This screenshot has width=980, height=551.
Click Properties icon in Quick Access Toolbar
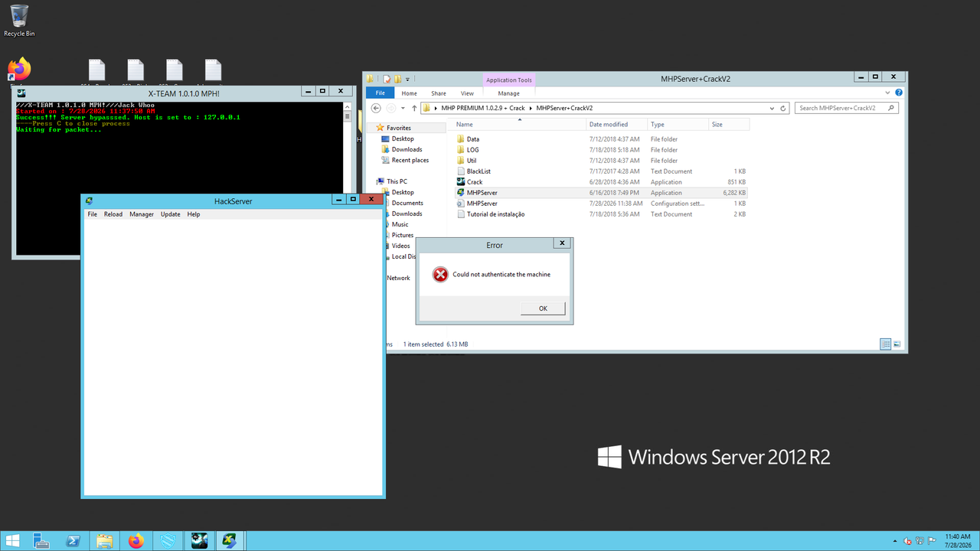(x=387, y=78)
